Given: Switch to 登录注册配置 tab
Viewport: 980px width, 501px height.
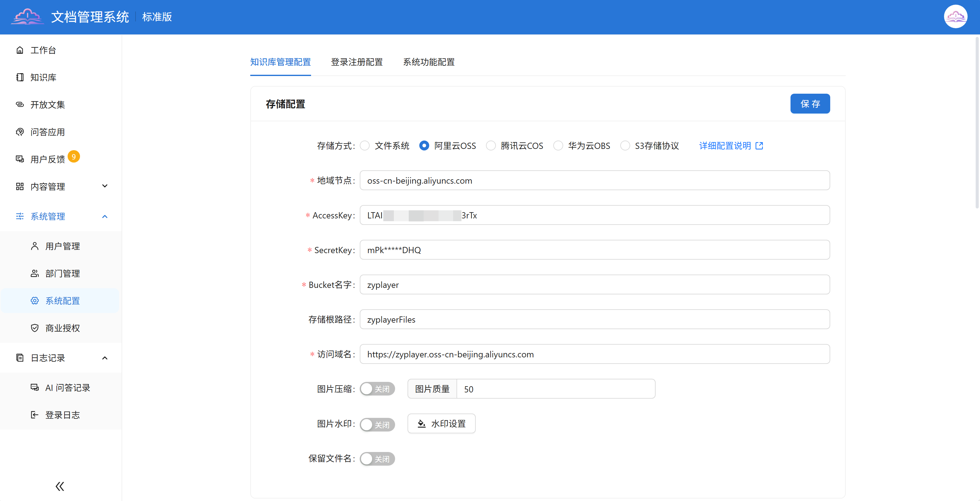Looking at the screenshot, I should 356,62.
